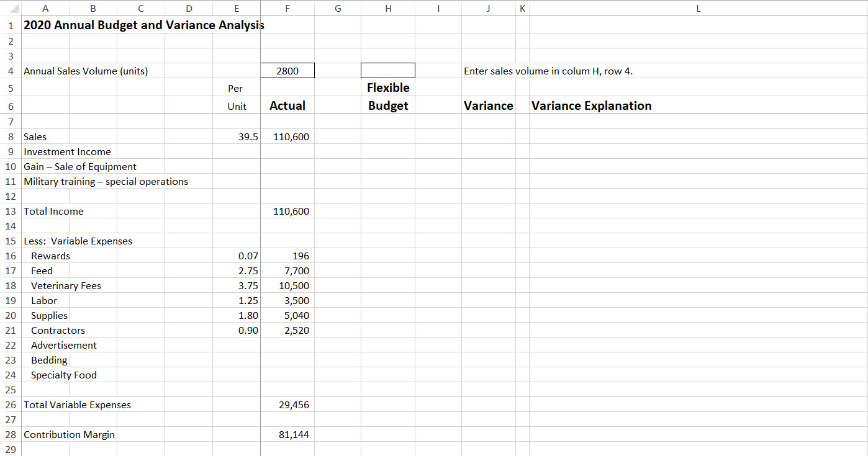The height and width of the screenshot is (456, 868).
Task: Click the Military training special operations cell
Action: click(105, 181)
